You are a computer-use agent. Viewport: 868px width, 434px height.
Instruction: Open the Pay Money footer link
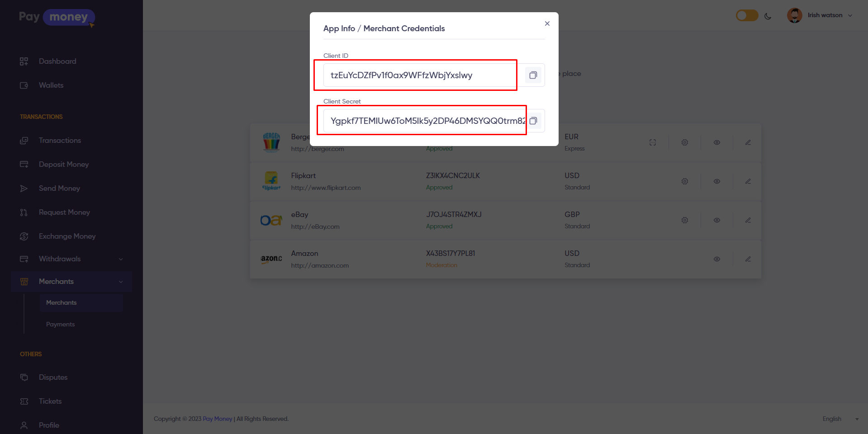[x=217, y=419]
